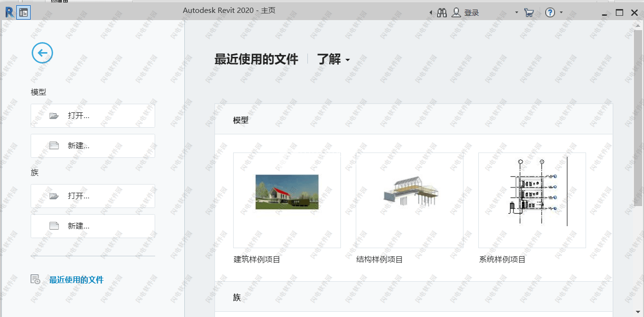Click the 登录 sign-in text
This screenshot has height=317, width=644.
[x=472, y=13]
